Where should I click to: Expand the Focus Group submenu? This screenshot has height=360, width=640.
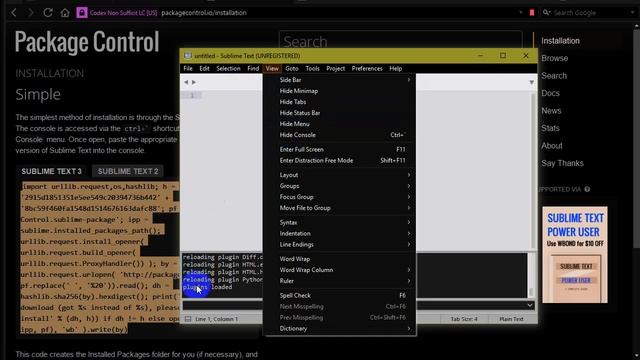pyautogui.click(x=340, y=197)
